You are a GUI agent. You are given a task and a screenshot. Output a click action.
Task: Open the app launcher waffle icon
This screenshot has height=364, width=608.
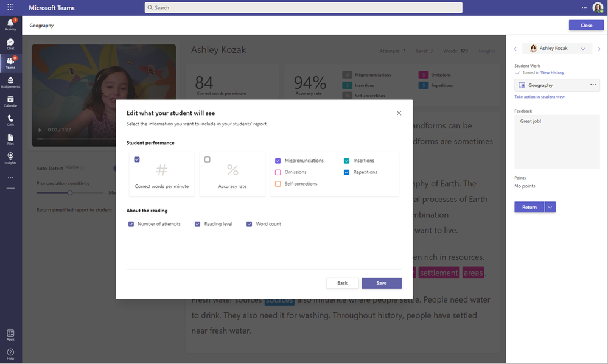point(10,7)
